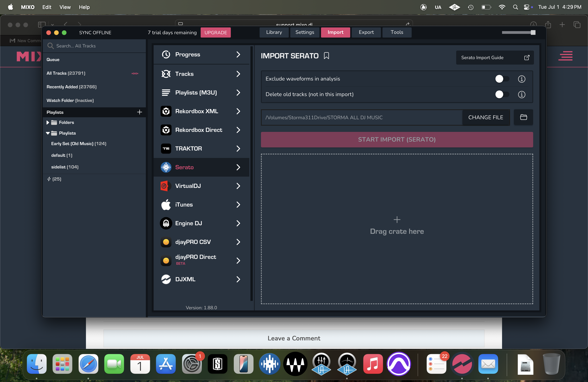Click the folder browse icon next to CHANGE FILE
This screenshot has height=382, width=588.
click(523, 117)
